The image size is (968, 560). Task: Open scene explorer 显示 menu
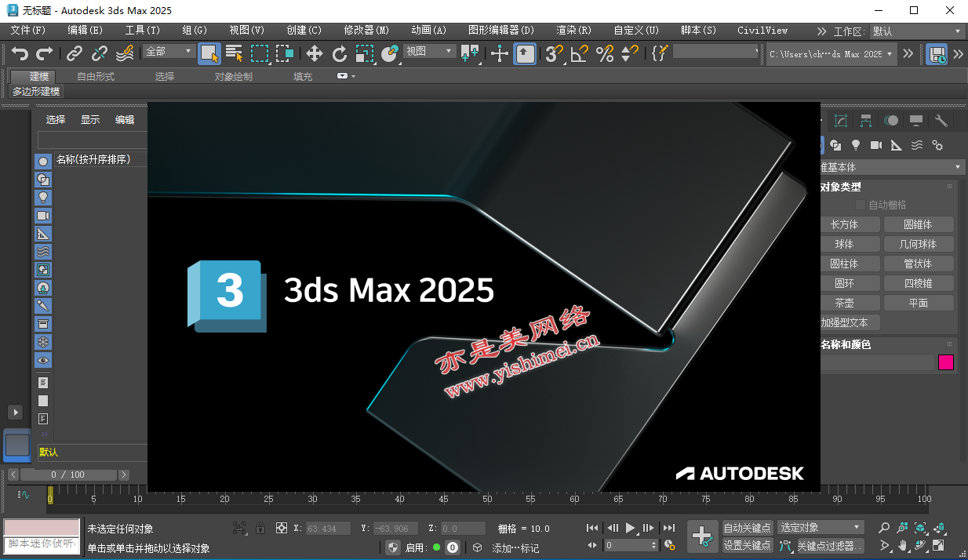tap(90, 119)
